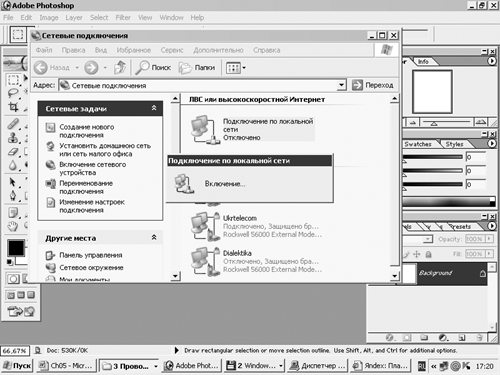Click the foreground color swatch
500x375 pixels.
[x=16, y=248]
